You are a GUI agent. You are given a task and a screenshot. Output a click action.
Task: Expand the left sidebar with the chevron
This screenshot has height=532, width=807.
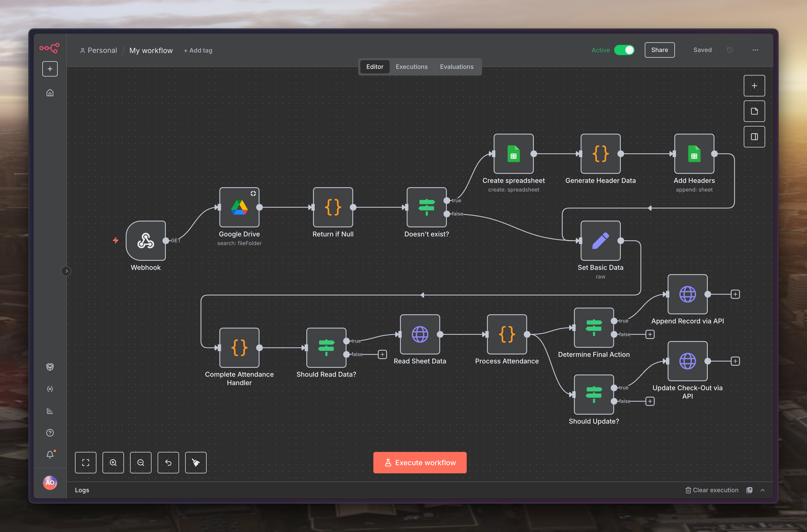point(67,271)
